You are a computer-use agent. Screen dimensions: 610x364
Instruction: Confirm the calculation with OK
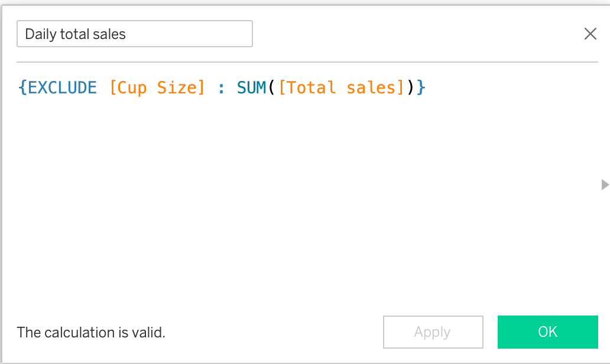coord(547,332)
